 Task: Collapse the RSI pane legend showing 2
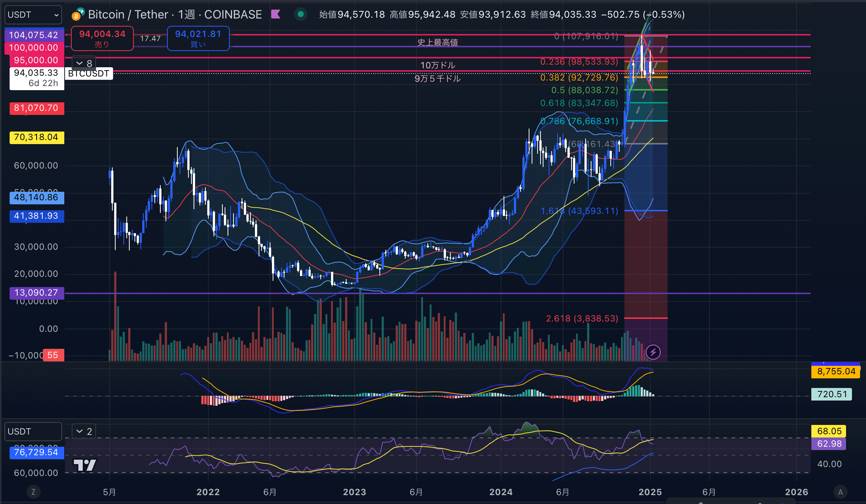(x=84, y=432)
